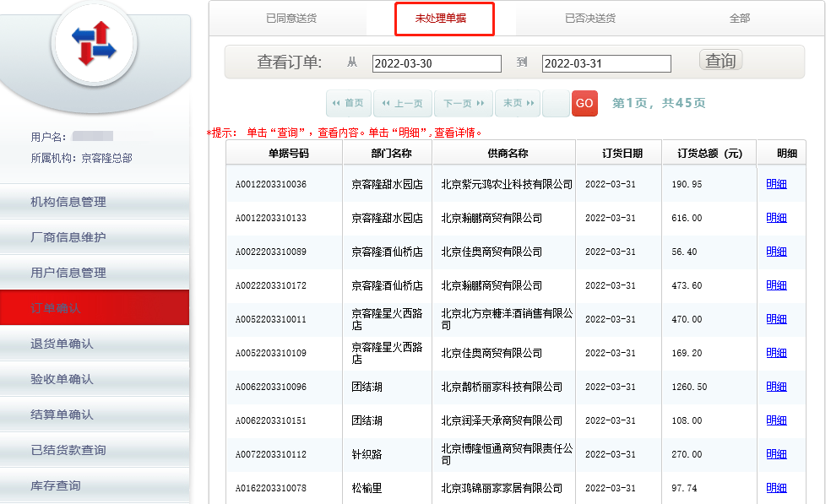Click the red-blue arrows logo icon
Screen dimensions: 831x504
pos(94,44)
